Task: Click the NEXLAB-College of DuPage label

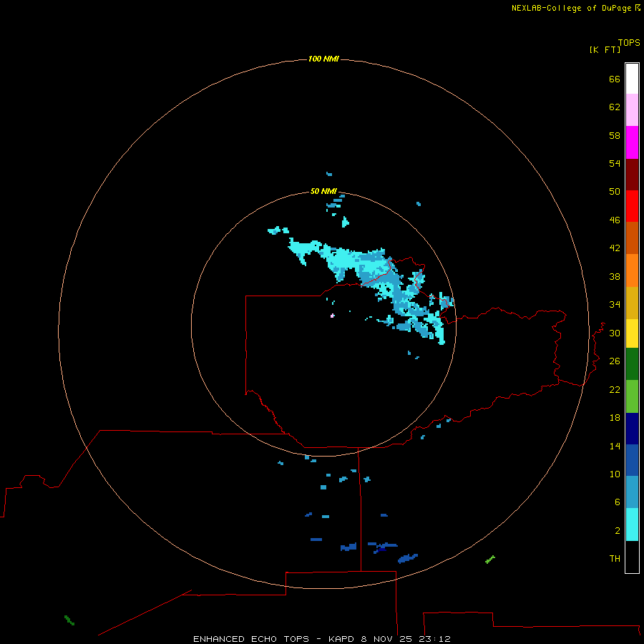Action: click(571, 8)
